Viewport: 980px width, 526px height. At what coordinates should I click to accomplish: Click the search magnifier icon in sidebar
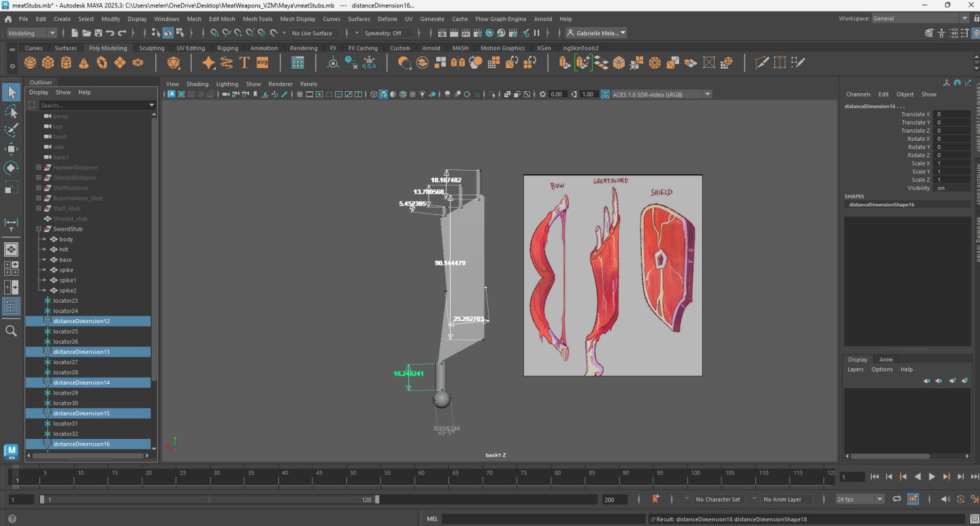11,331
